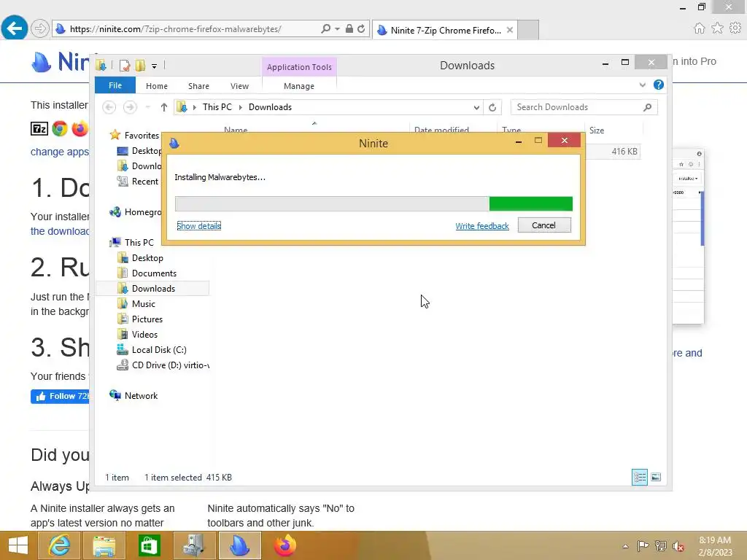747x560 pixels.
Task: Open the File tab in Downloads explorer
Action: click(x=115, y=85)
